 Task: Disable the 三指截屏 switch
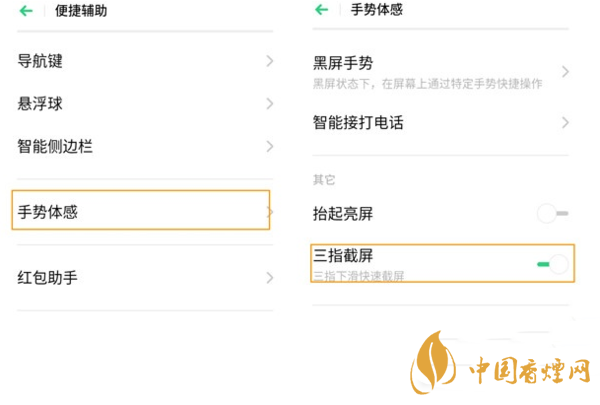click(552, 264)
